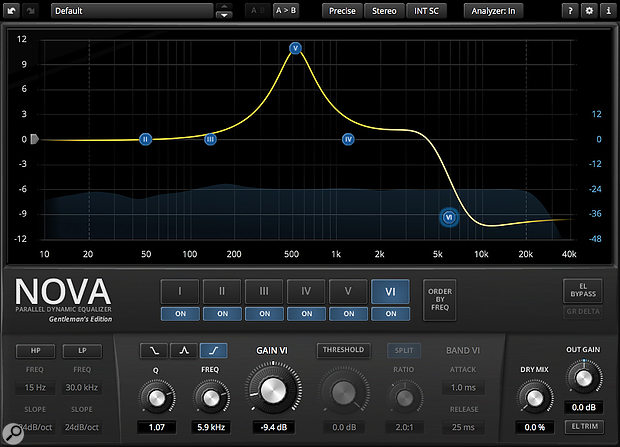
Task: Click the grey zero-level marker arrow
Action: click(x=35, y=139)
